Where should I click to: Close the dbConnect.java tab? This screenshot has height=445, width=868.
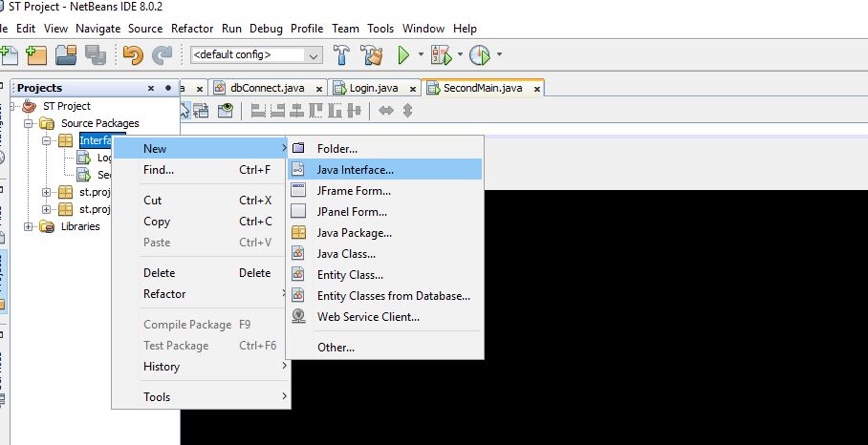pyautogui.click(x=318, y=89)
